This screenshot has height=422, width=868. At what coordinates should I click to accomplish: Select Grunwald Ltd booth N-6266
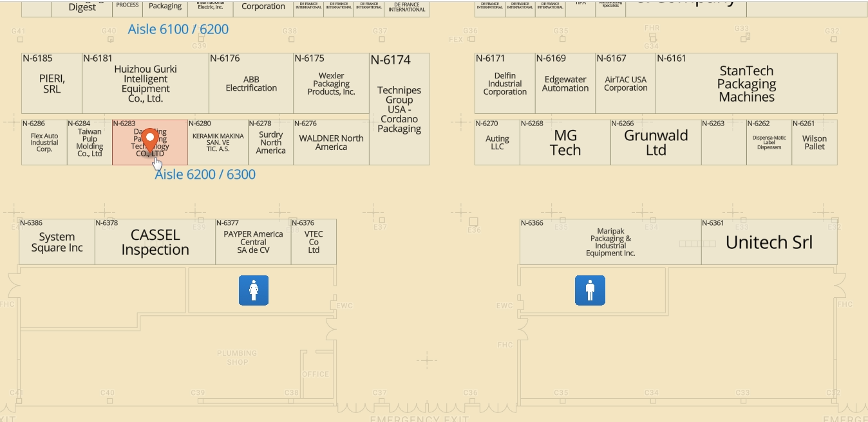coord(656,142)
